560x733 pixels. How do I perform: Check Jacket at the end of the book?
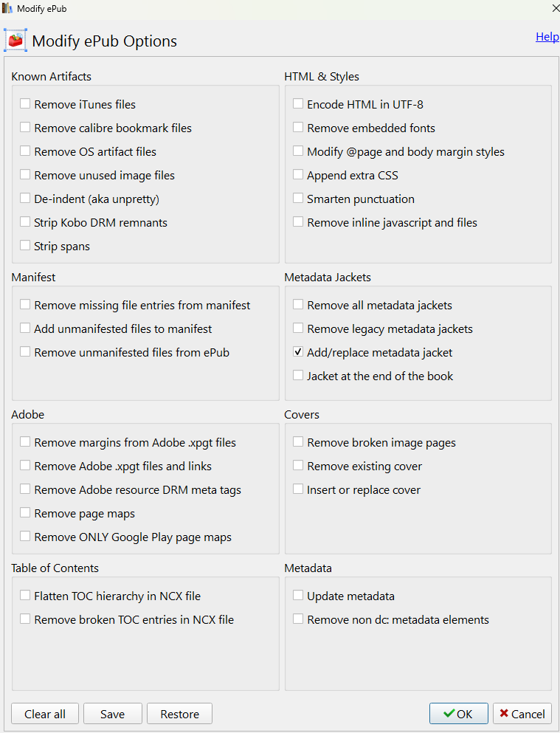coord(298,376)
